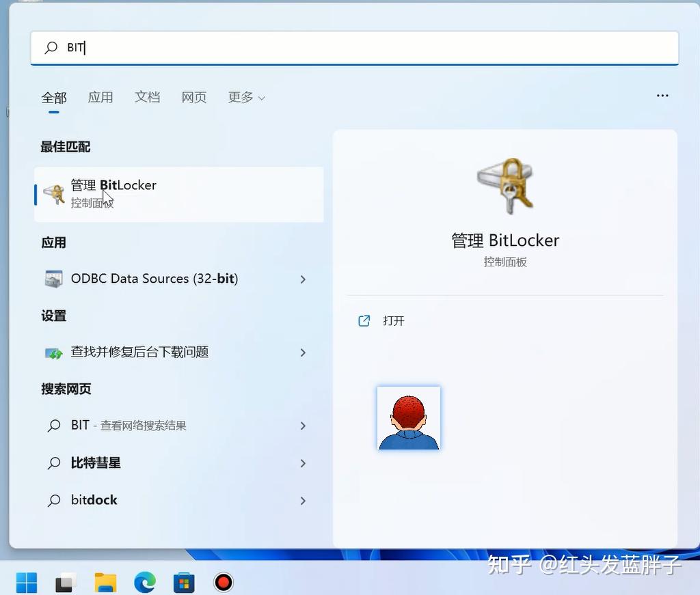The height and width of the screenshot is (595, 700).
Task: Click the red recording app icon on taskbar
Action: point(223,582)
